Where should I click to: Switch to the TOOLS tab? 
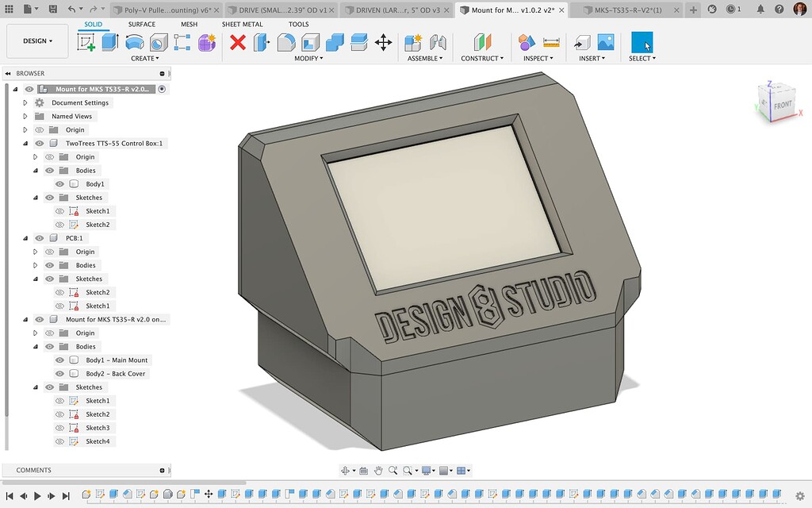click(x=298, y=25)
